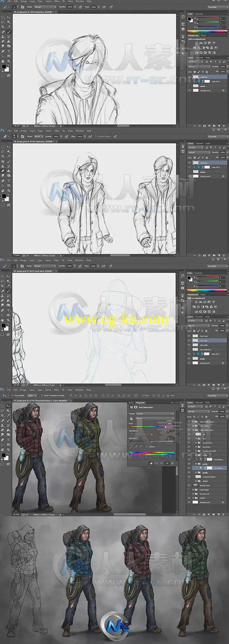Toggle Auto-Select checkbox in the 15_begin.psd options bar
Viewport: 229px width, 644px height.
pos(12,395)
